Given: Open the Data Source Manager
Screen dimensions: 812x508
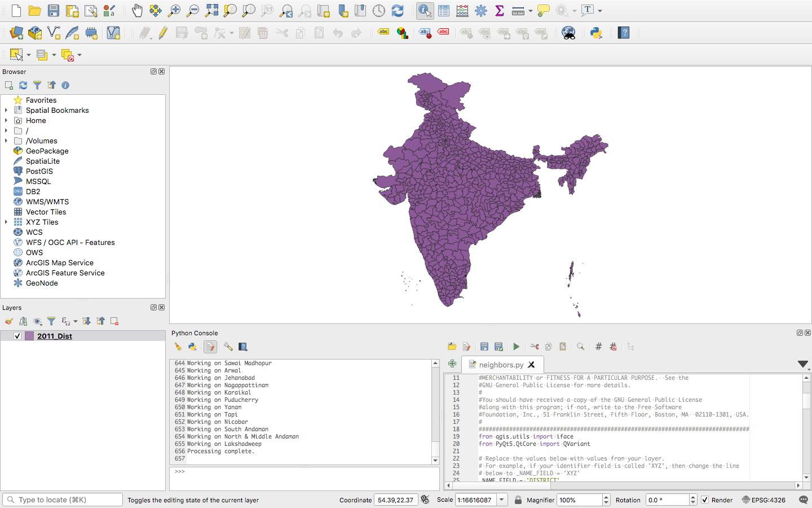Looking at the screenshot, I should pos(16,33).
